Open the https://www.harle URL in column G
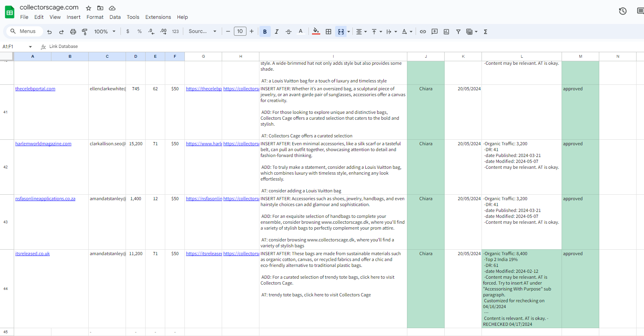The height and width of the screenshot is (336, 644). tap(204, 144)
